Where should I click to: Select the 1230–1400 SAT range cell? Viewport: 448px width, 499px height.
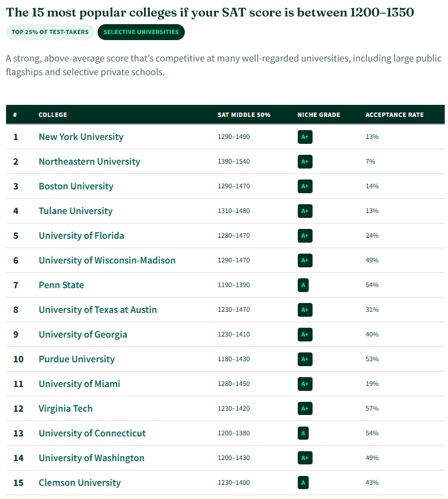coord(234,483)
